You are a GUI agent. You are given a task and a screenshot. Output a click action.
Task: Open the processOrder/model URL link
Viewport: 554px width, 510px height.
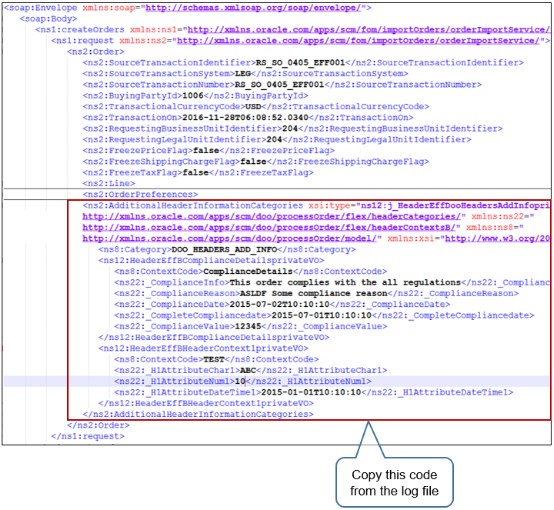230,238
